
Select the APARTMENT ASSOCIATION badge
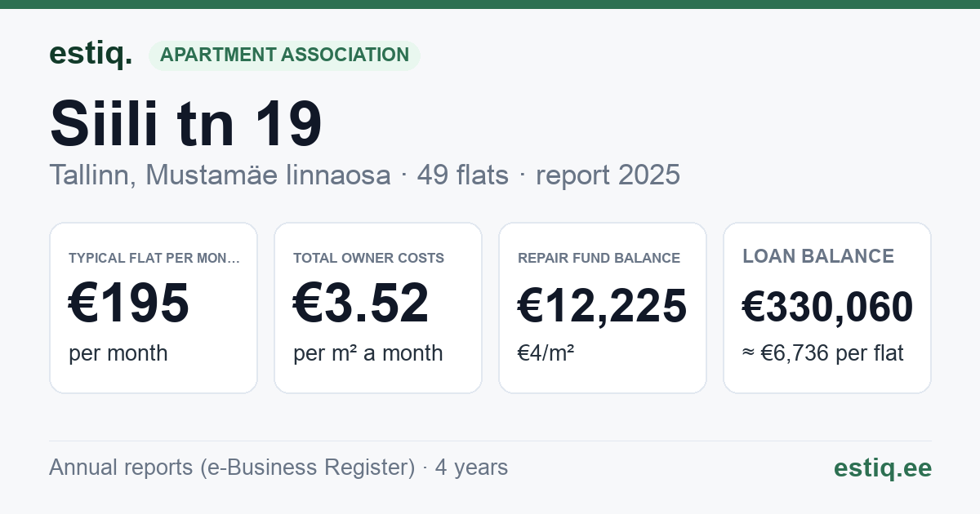point(284,55)
